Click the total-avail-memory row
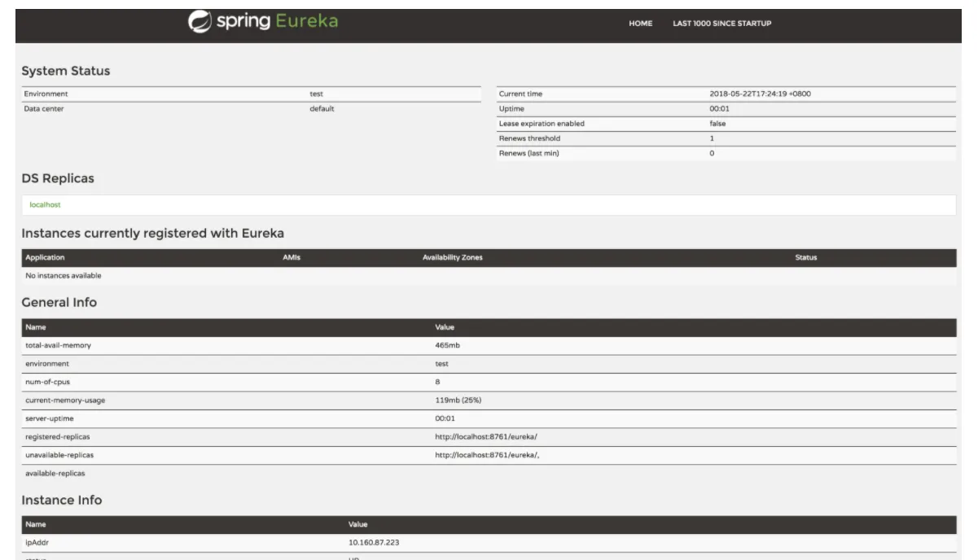The image size is (978, 560). tap(489, 345)
